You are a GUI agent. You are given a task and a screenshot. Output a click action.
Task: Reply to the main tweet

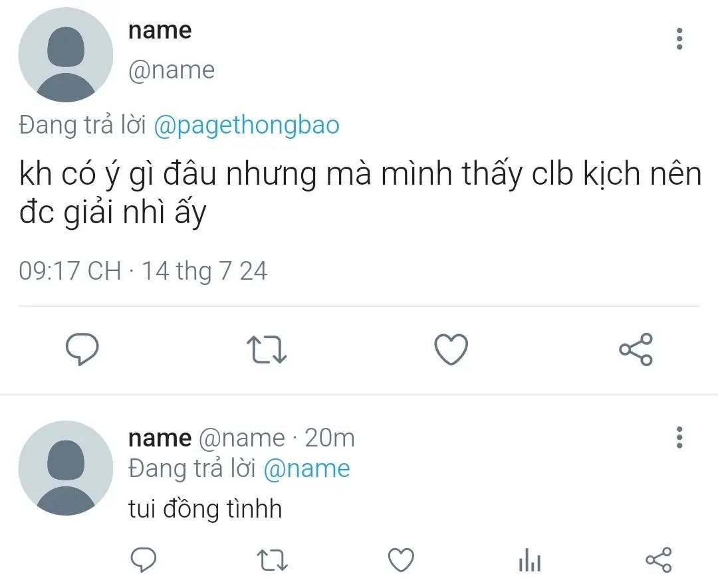[82, 349]
